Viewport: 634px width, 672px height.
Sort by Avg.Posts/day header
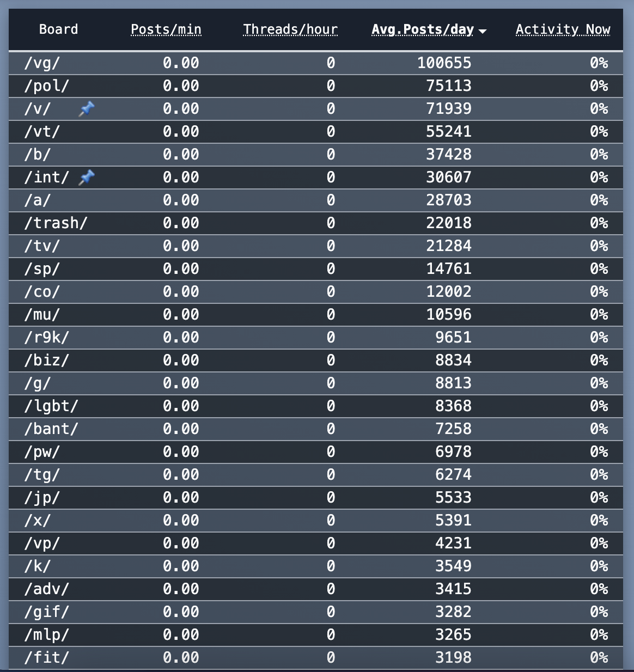pyautogui.click(x=423, y=29)
